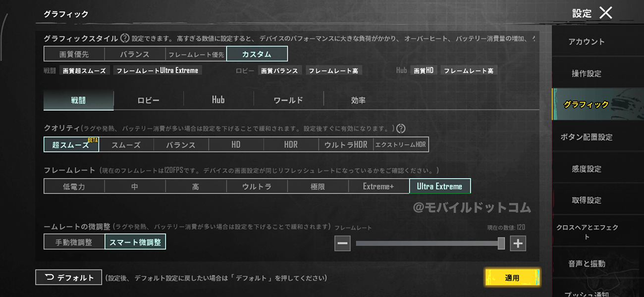Increase frame rate with plus button
This screenshot has height=297, width=644.
pyautogui.click(x=518, y=243)
